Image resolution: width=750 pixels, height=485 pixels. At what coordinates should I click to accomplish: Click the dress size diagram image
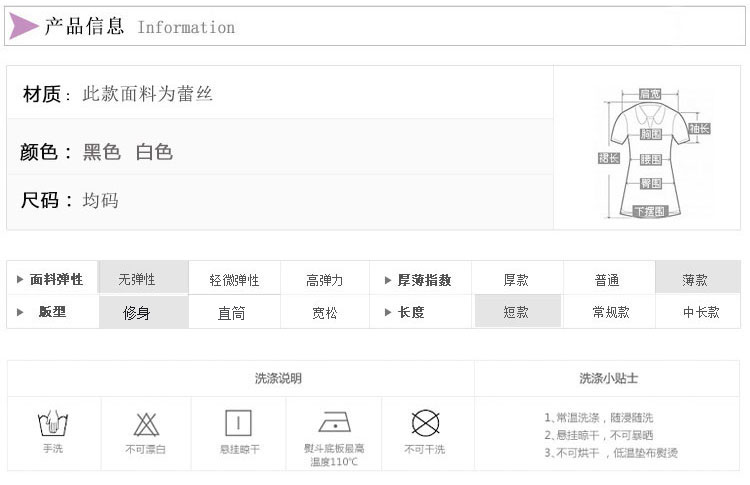click(x=650, y=150)
